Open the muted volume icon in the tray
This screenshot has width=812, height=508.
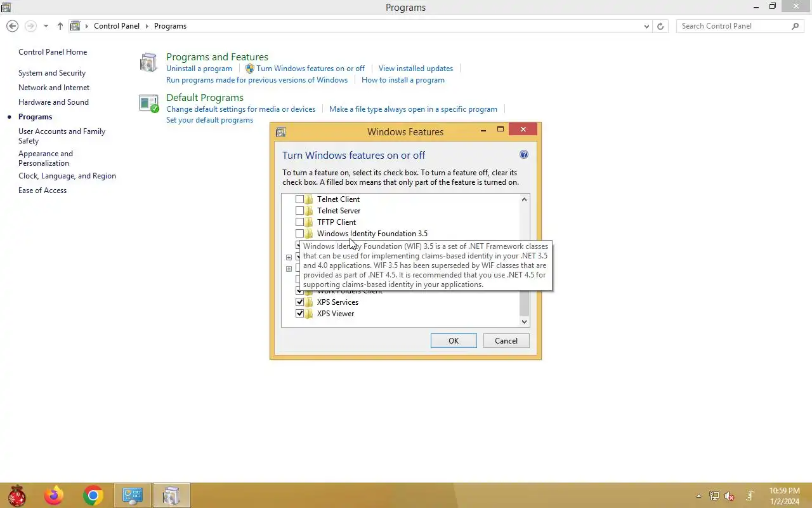pyautogui.click(x=730, y=496)
